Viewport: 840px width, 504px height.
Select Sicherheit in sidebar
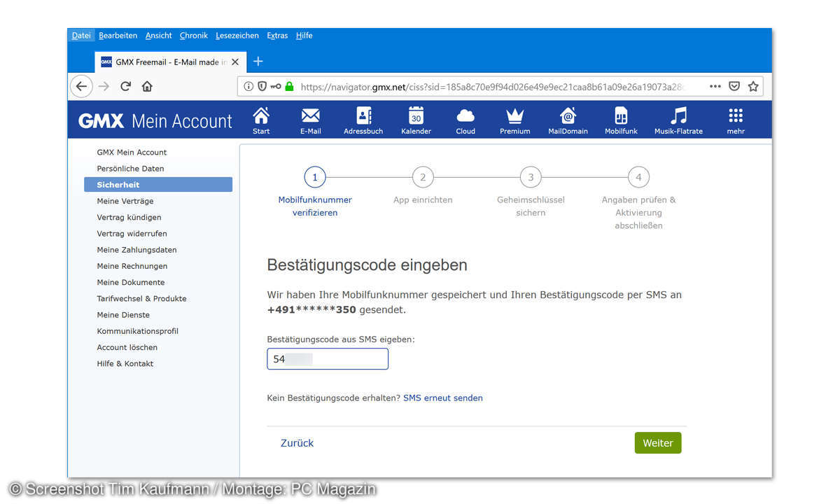coord(158,185)
